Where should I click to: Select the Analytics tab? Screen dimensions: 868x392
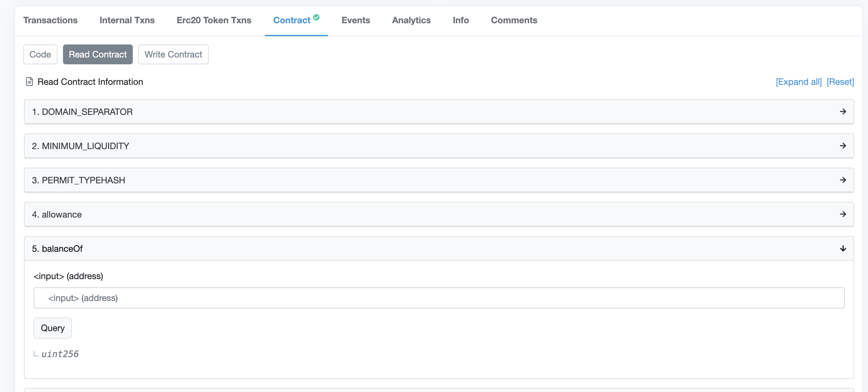[x=411, y=20]
